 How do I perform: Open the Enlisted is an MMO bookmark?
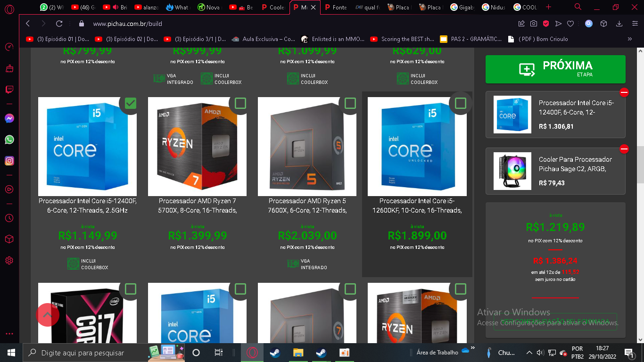pyautogui.click(x=333, y=39)
